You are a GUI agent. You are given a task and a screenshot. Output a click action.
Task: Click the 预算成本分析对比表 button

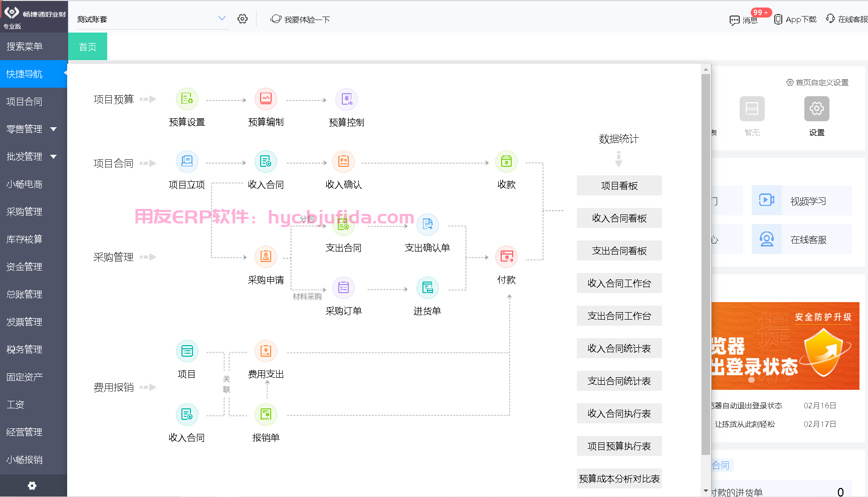tap(619, 478)
